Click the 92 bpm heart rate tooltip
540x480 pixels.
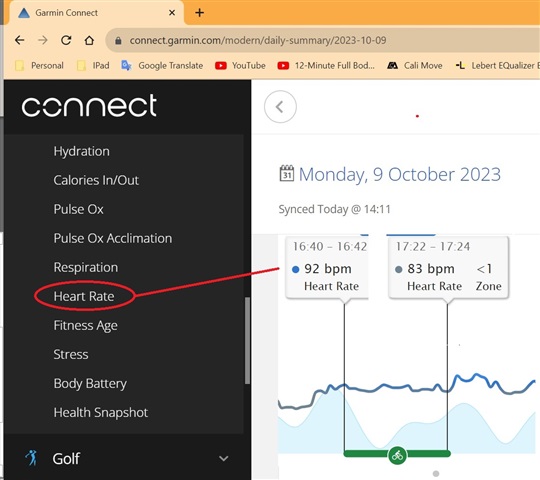(327, 267)
